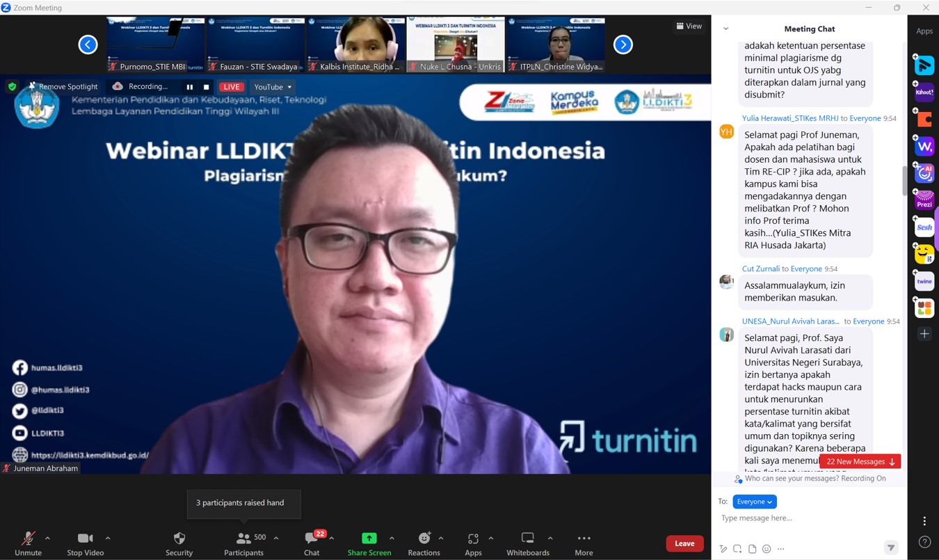
Task: Attach a file in chat
Action: coord(752,549)
